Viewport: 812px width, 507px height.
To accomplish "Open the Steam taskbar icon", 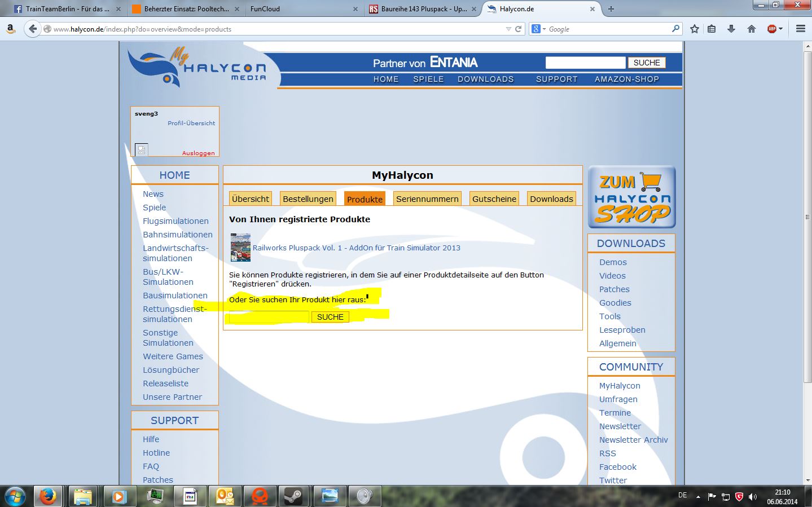I will pos(293,496).
